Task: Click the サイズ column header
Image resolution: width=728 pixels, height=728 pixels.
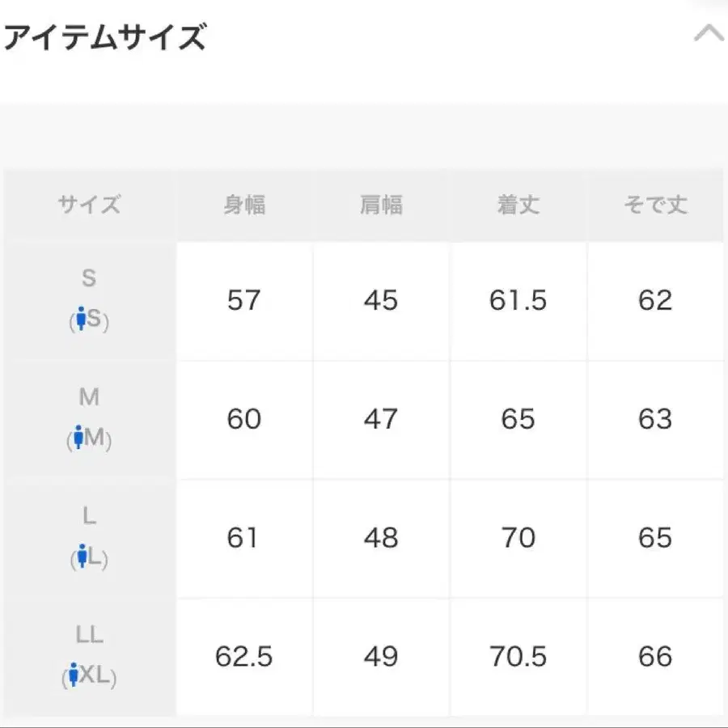Action: [x=89, y=204]
